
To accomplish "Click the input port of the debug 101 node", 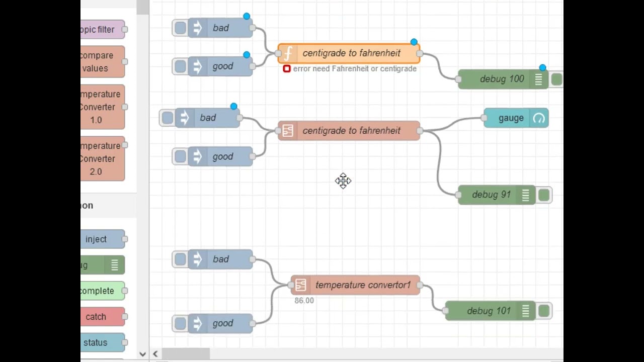I will click(x=446, y=311).
